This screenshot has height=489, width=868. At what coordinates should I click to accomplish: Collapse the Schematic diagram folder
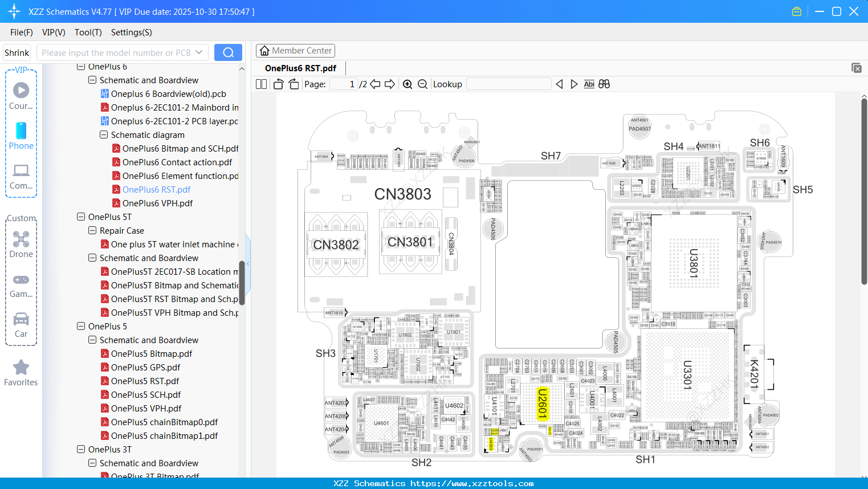tap(104, 135)
